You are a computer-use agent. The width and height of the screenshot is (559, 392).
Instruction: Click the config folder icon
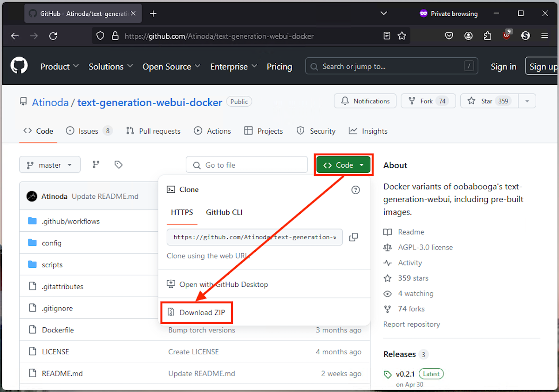pos(32,243)
